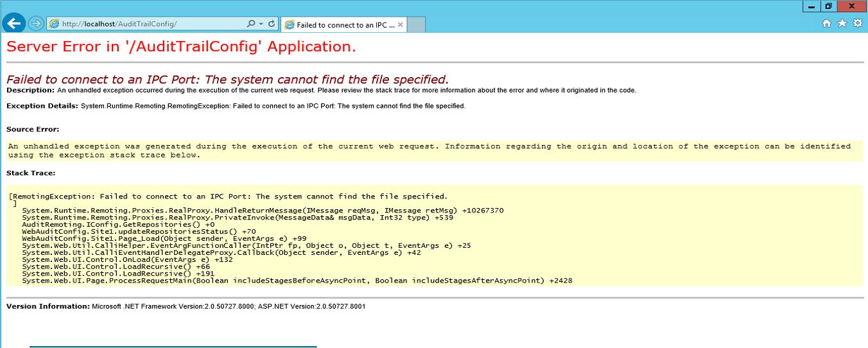This screenshot has width=868, height=348.
Task: Click the Source Error message box text
Action: (429, 151)
